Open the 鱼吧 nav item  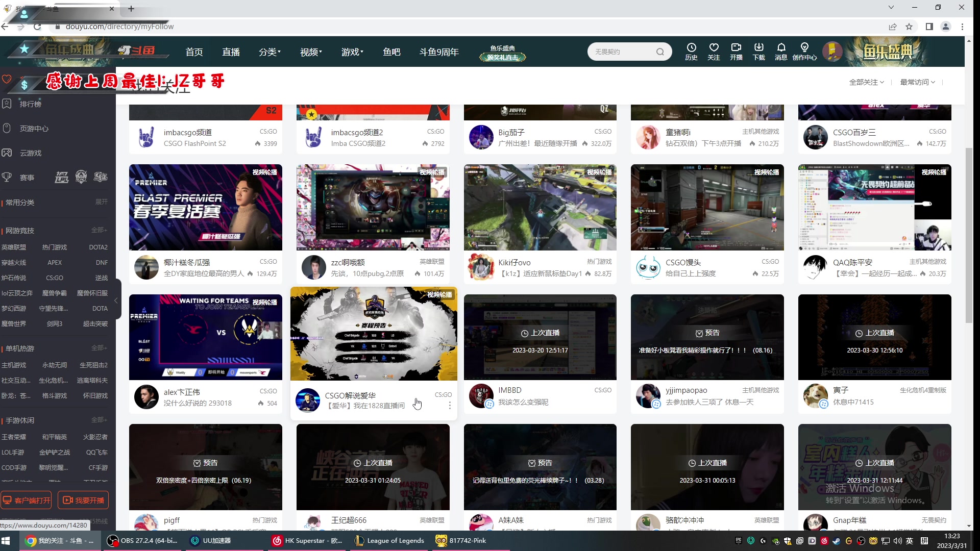click(391, 52)
